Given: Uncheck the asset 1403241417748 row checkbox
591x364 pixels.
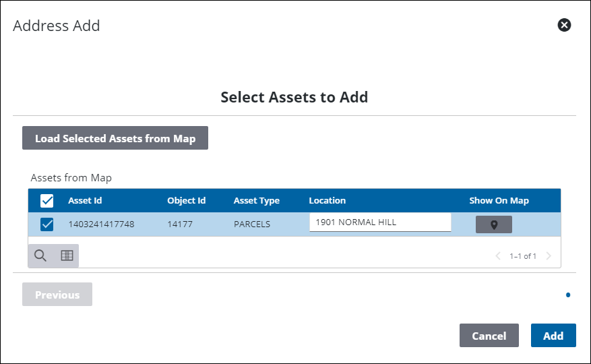Looking at the screenshot, I should (x=47, y=224).
